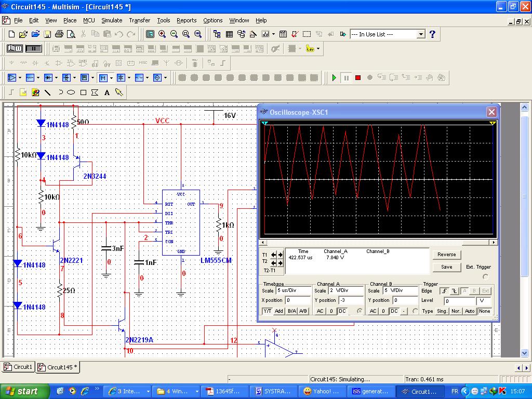Set Channel A coupling to AC
Viewport: 532px width, 399px height.
320,311
